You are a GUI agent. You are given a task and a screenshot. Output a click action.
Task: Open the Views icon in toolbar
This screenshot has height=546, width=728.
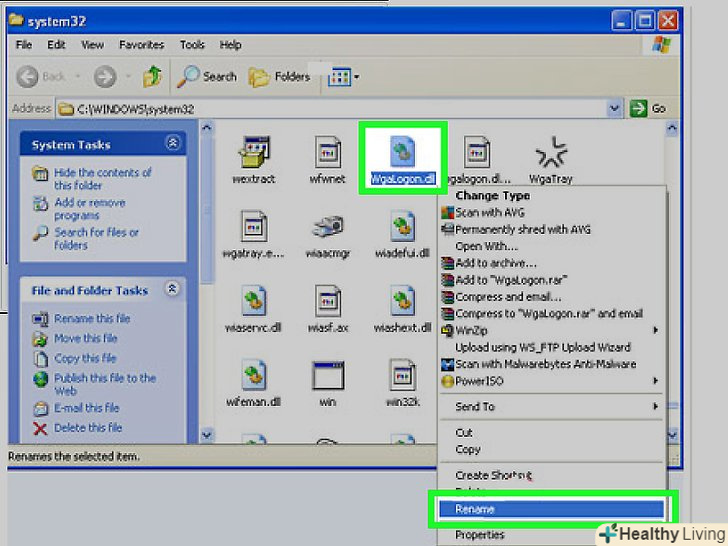click(339, 77)
